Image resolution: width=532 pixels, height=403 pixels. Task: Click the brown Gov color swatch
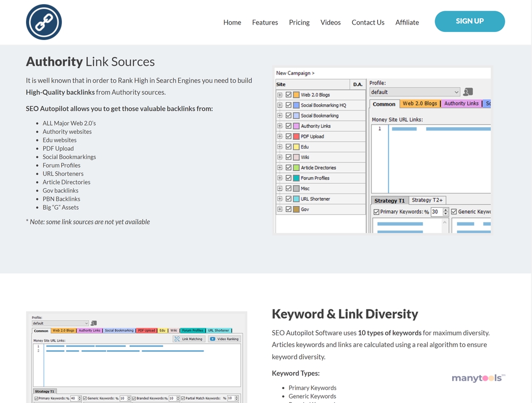296,209
